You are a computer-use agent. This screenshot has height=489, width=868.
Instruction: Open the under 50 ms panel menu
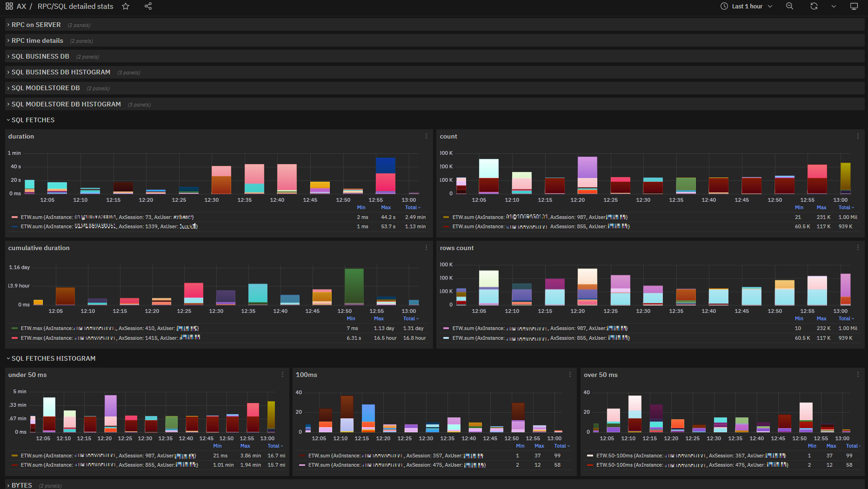(282, 375)
